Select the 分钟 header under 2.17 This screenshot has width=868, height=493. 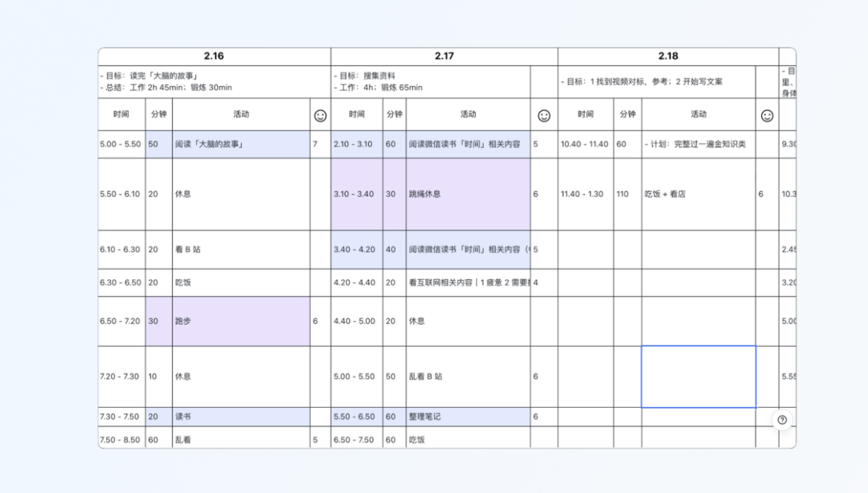click(394, 115)
